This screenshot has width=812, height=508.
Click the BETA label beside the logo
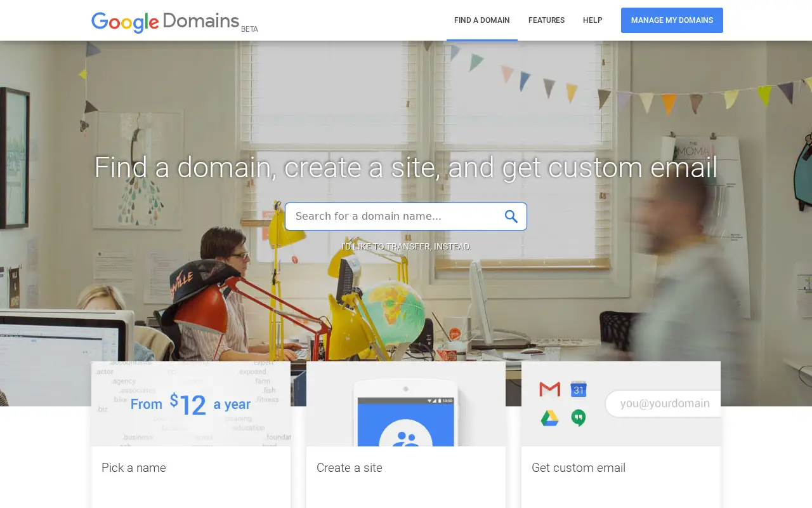point(249,29)
